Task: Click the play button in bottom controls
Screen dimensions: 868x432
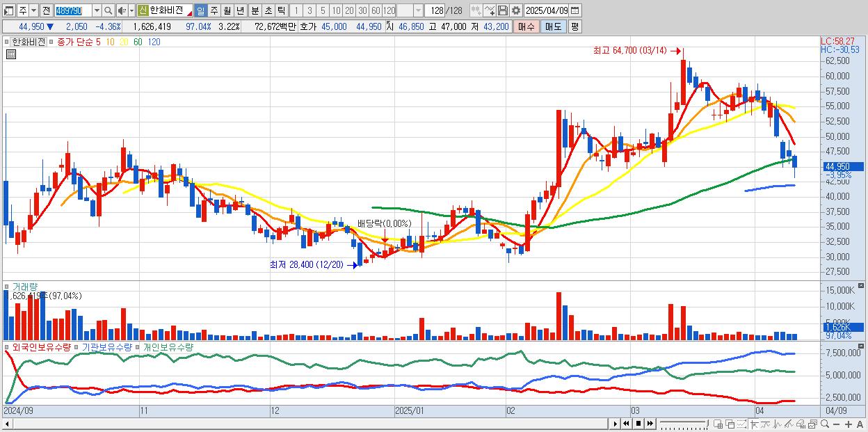Action: 616,424
